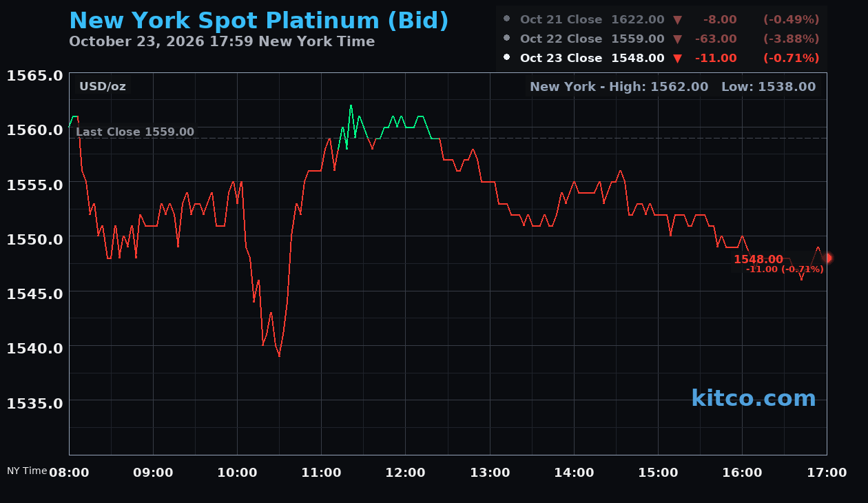Click the Oct 22 Close 1559.00 value
The width and height of the screenshot is (868, 503).
coord(638,39)
